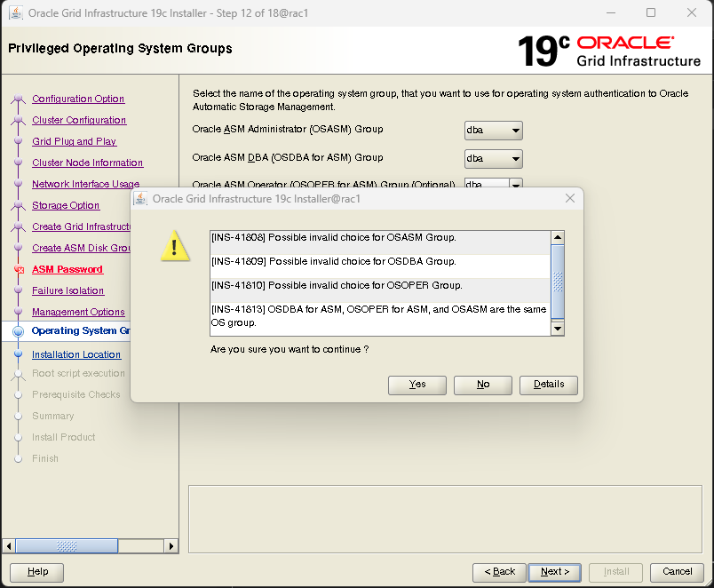Go to previous step with Back
The image size is (714, 588).
click(x=499, y=572)
